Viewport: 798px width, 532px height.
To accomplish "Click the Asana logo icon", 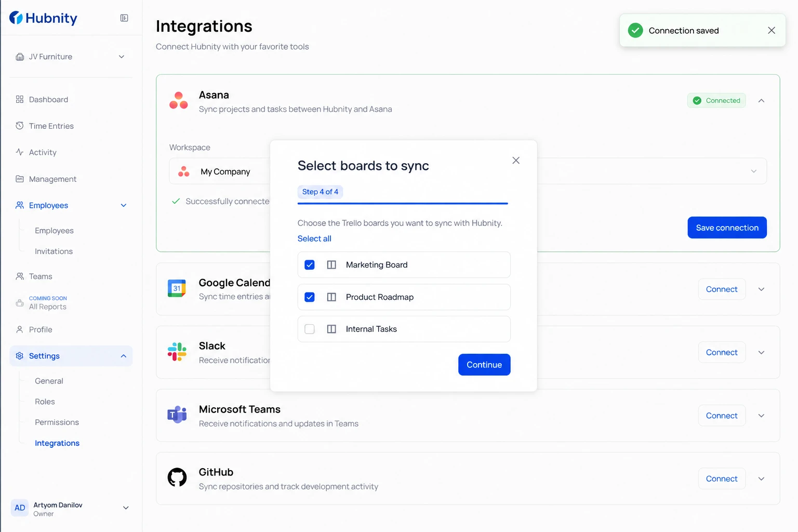I will click(179, 100).
